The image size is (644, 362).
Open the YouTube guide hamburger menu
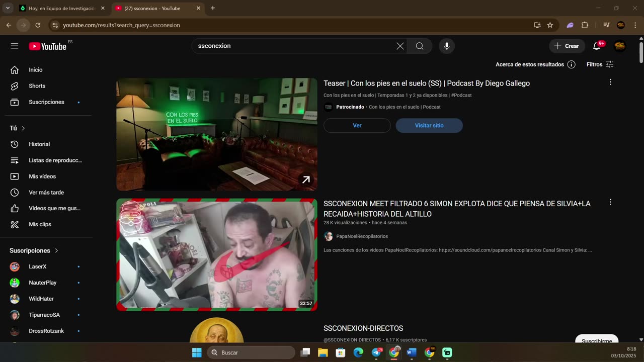pyautogui.click(x=15, y=46)
